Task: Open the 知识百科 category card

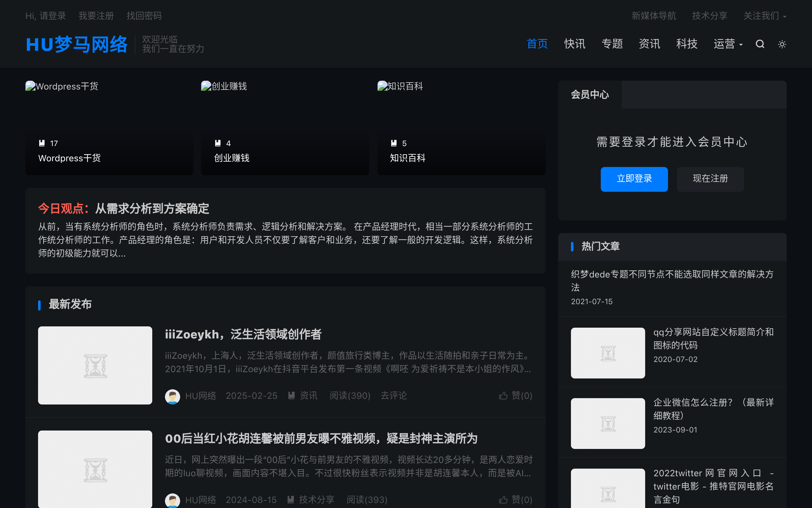Action: [x=462, y=128]
